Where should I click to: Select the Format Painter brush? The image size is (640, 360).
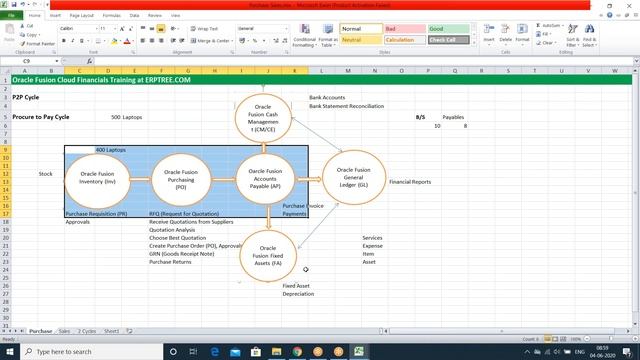tap(22, 44)
